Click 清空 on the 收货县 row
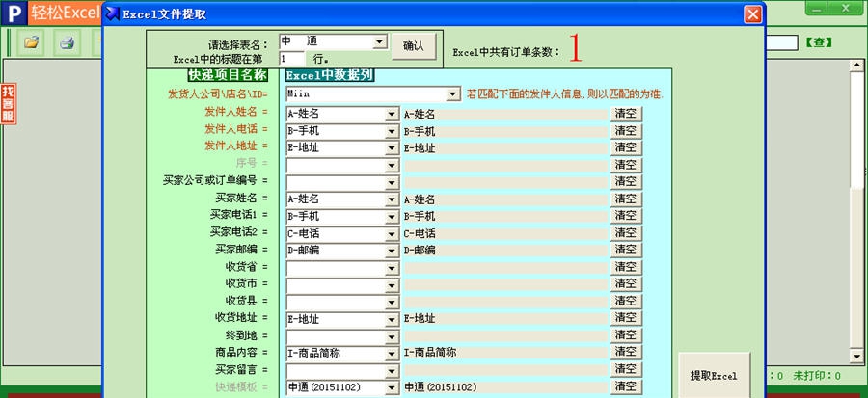 click(x=626, y=302)
